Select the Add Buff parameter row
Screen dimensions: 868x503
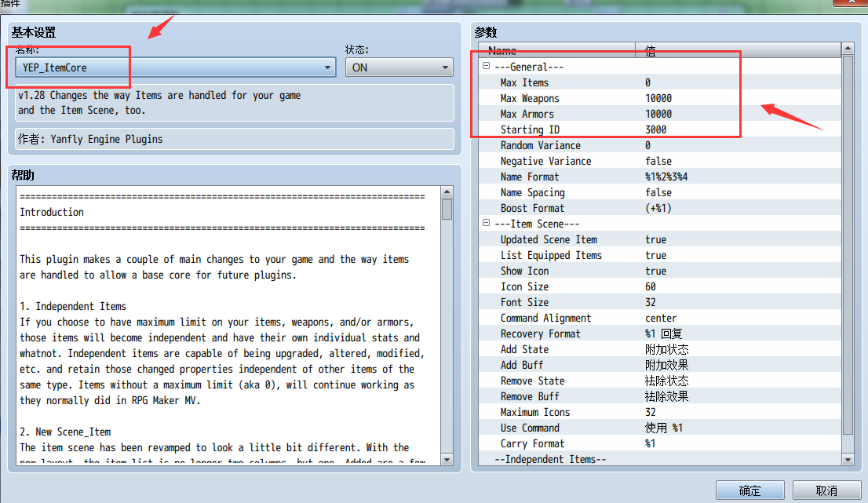tap(660, 365)
